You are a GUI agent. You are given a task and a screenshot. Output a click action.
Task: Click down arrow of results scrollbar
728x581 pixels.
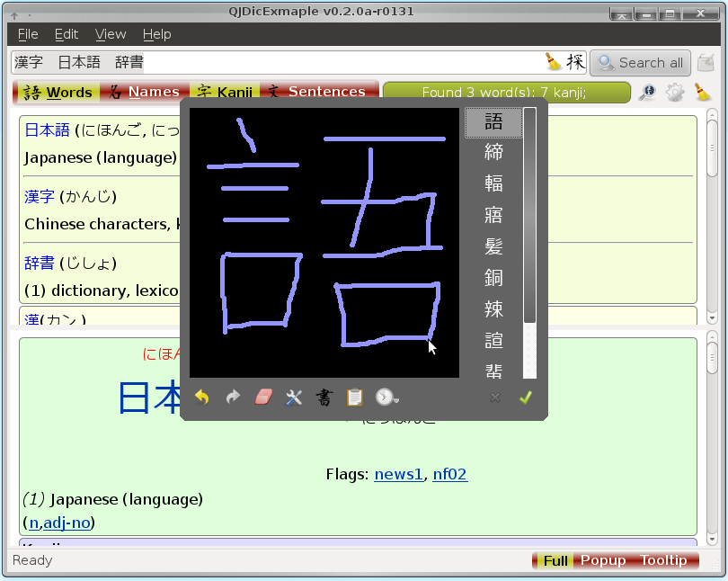713,318
